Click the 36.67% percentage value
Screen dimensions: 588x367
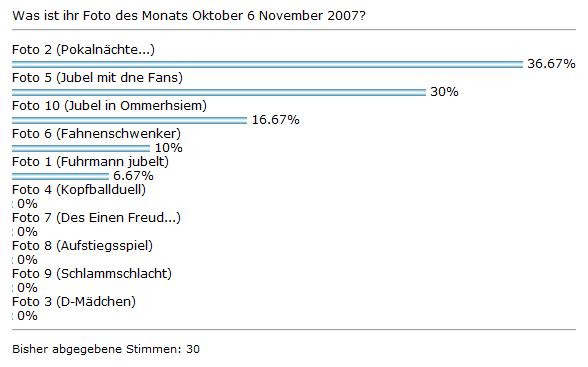click(551, 63)
